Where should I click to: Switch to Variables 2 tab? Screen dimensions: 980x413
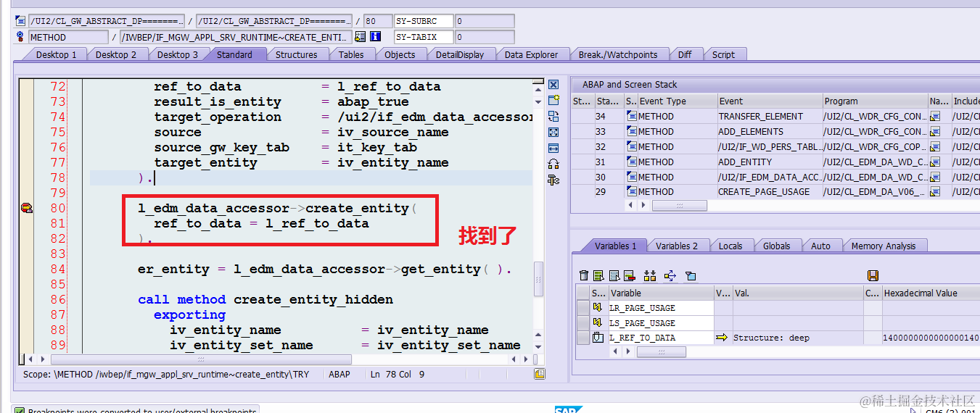coord(677,246)
